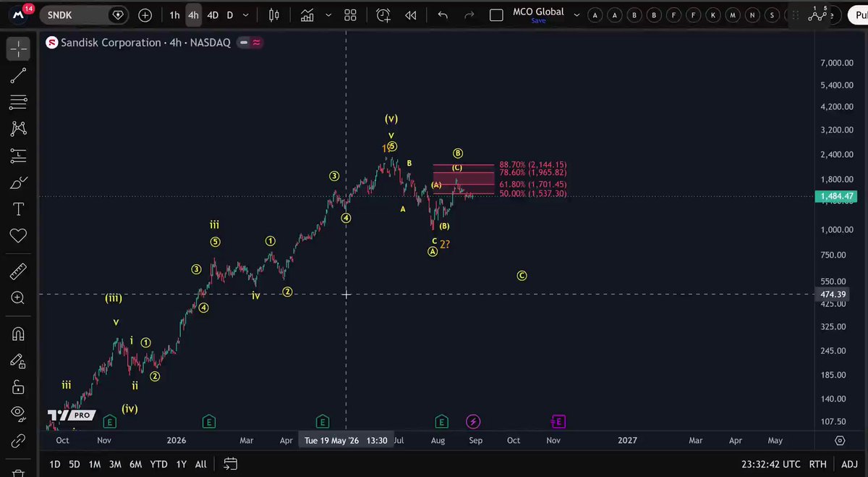Open the chart layout grid selector

(351, 15)
